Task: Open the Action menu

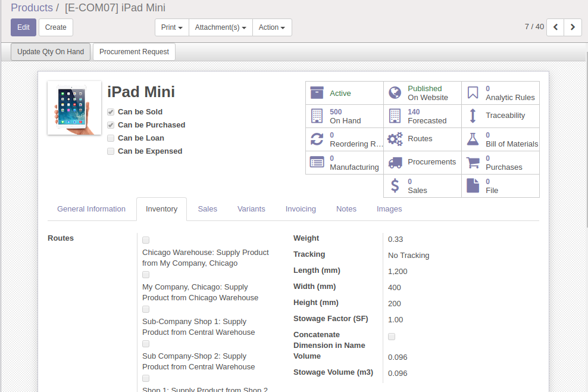Action: coord(271,27)
